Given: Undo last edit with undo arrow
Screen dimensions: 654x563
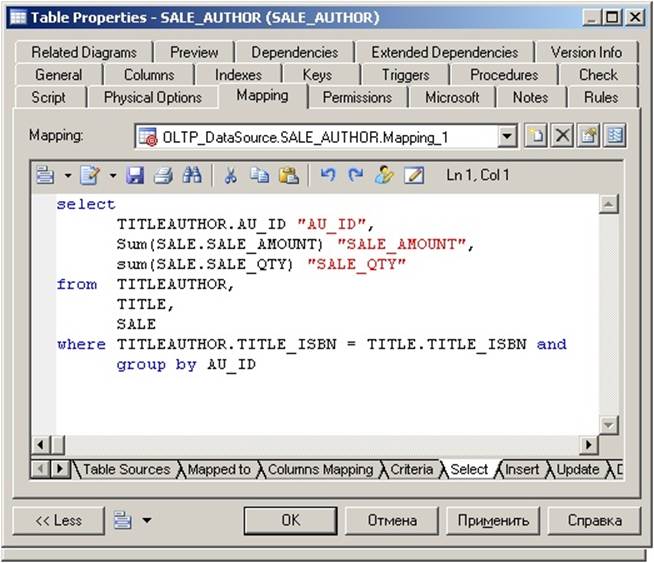Looking at the screenshot, I should pyautogui.click(x=328, y=175).
